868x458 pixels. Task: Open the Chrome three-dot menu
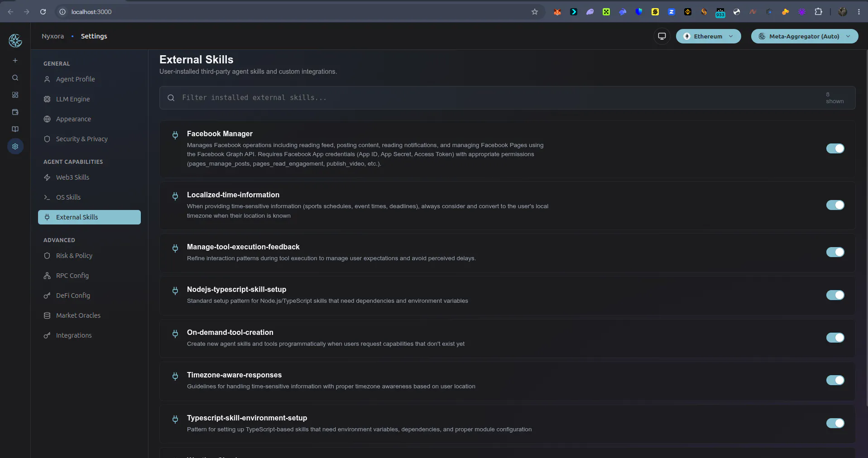(858, 12)
